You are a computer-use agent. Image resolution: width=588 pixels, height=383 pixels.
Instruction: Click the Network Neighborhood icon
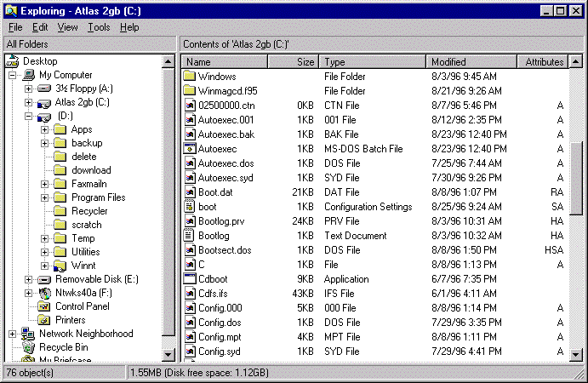point(28,334)
